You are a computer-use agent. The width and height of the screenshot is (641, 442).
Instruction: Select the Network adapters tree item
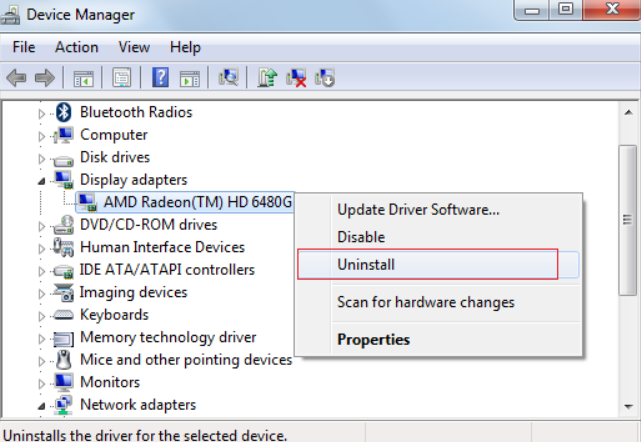(x=137, y=405)
